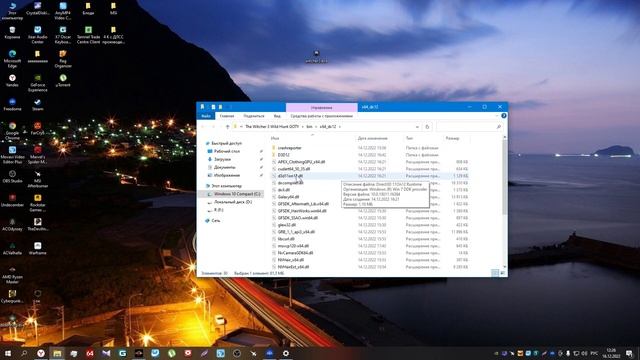Click the Explorer search input field
The image size is (640, 360).
pos(469,127)
